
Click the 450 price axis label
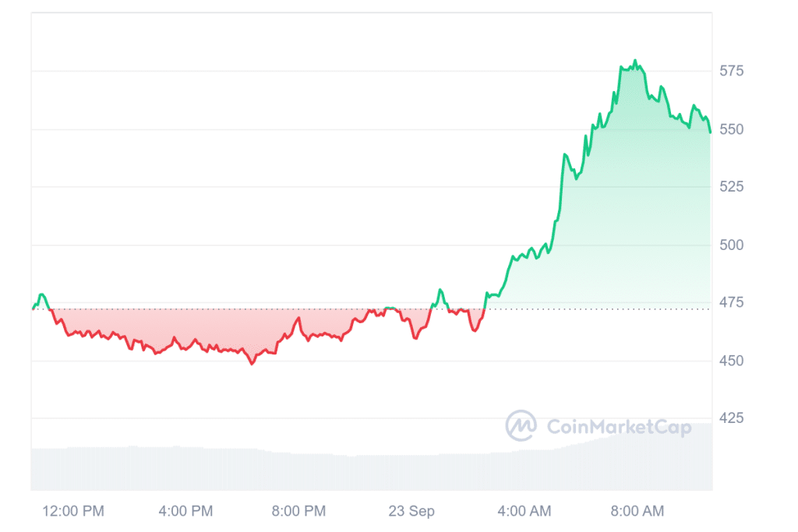pos(731,361)
